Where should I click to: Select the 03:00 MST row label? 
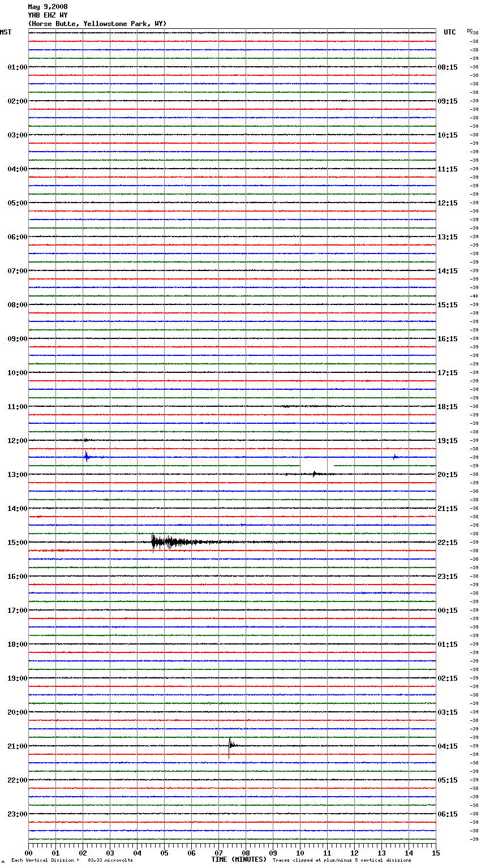(18, 135)
